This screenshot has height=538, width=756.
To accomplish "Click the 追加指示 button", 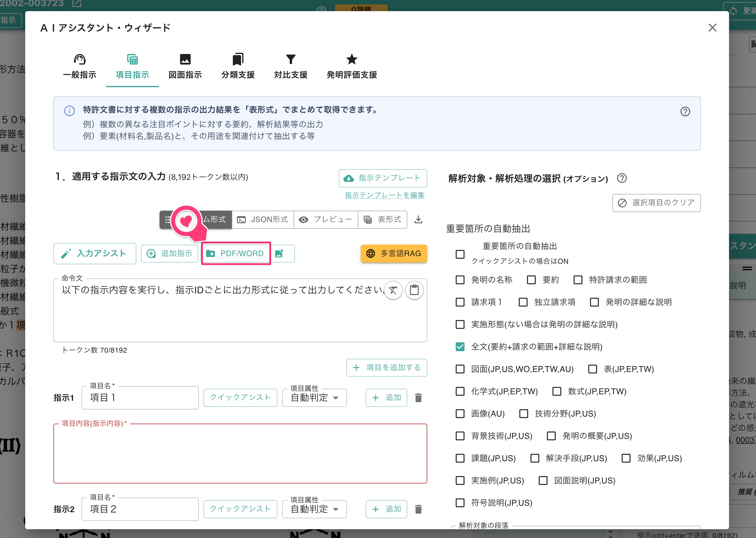I will point(169,253).
